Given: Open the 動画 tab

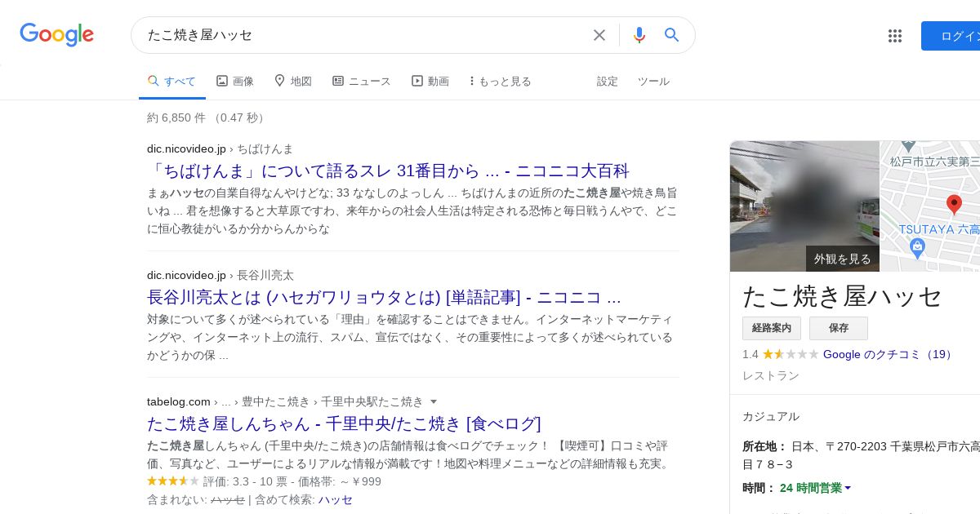Looking at the screenshot, I should (430, 81).
